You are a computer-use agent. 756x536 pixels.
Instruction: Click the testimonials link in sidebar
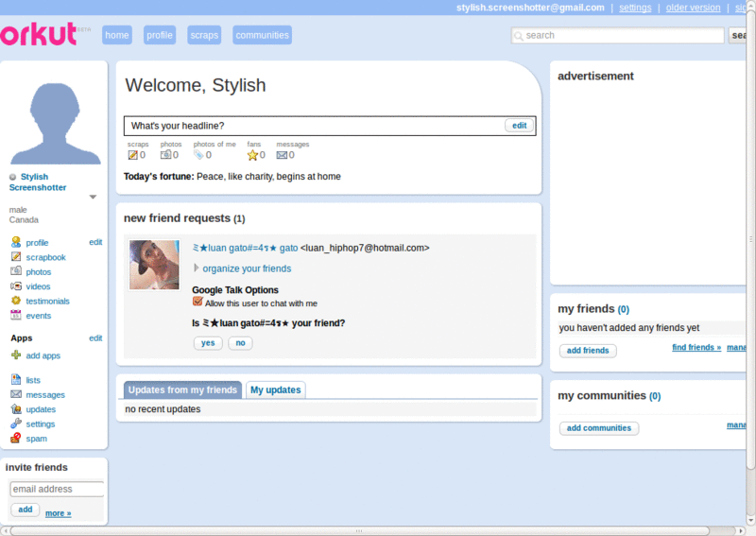[48, 301]
